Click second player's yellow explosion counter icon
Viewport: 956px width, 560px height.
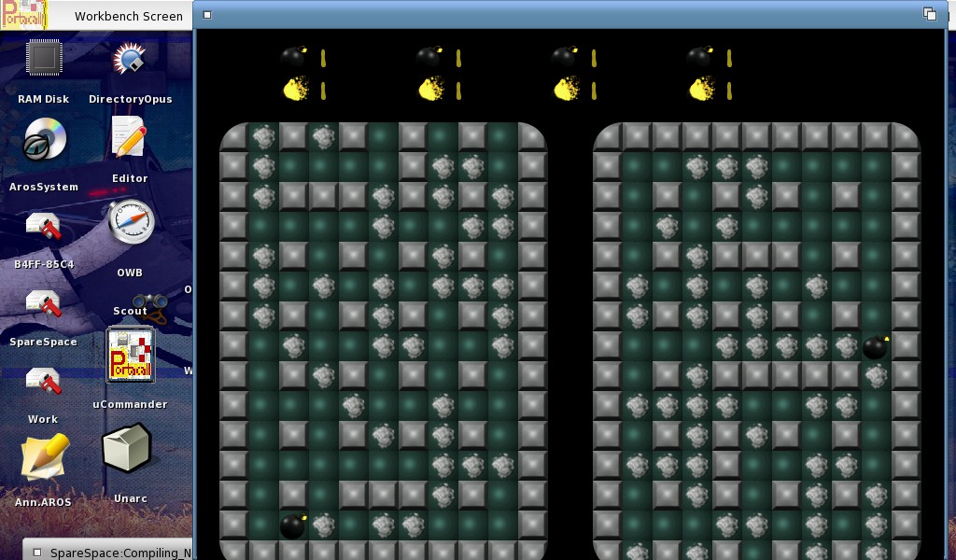point(431,89)
